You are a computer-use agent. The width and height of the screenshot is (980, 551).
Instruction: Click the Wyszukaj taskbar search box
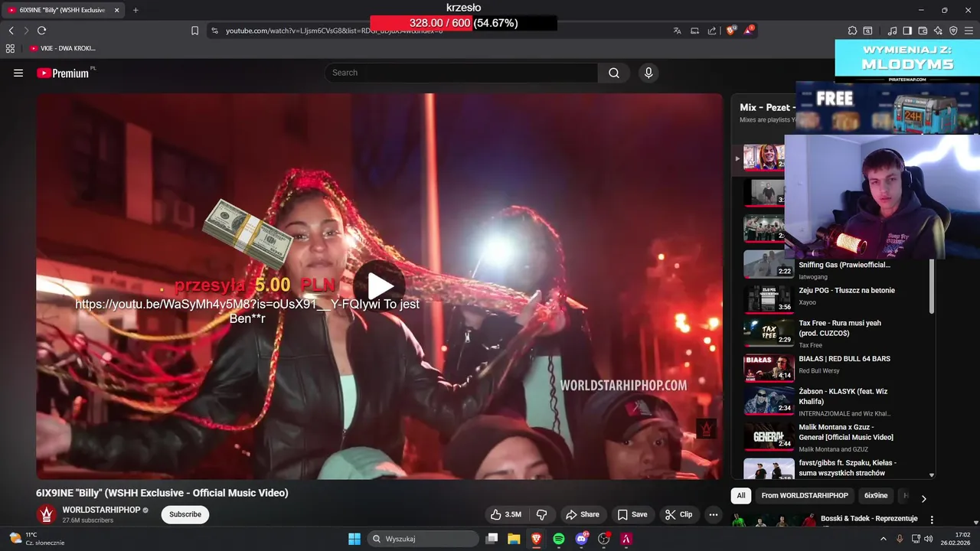(423, 539)
